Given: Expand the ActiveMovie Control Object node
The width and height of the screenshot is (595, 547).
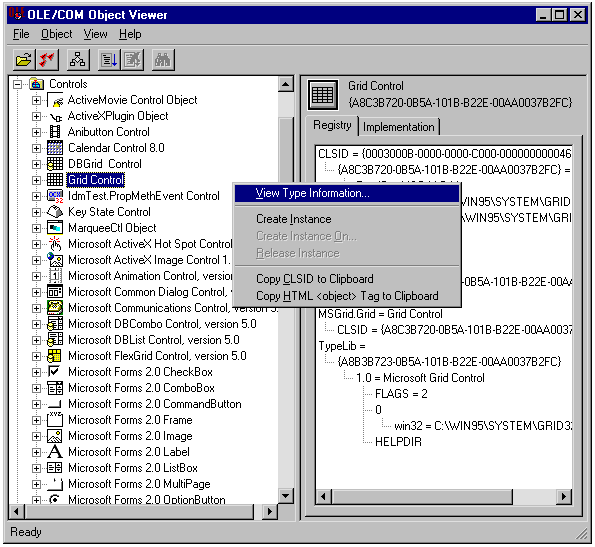Looking at the screenshot, I should [x=36, y=101].
